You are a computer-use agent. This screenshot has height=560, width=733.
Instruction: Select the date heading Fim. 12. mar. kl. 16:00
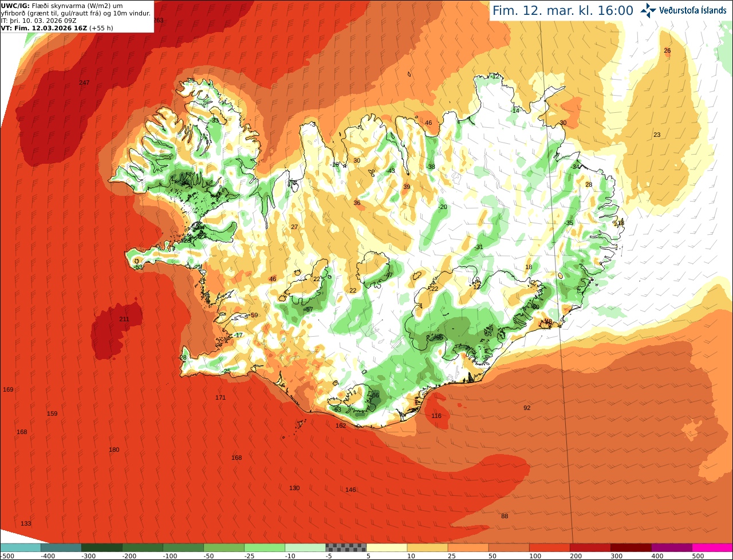tap(563, 10)
